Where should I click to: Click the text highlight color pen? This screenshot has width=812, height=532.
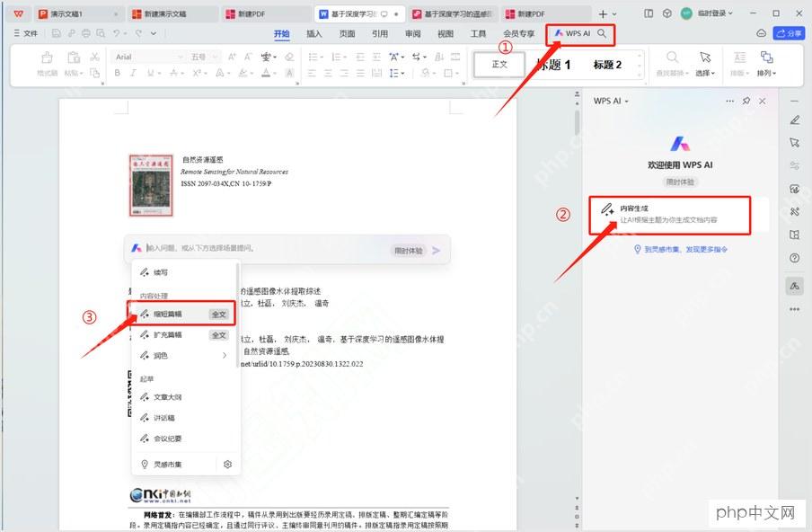coord(243,73)
